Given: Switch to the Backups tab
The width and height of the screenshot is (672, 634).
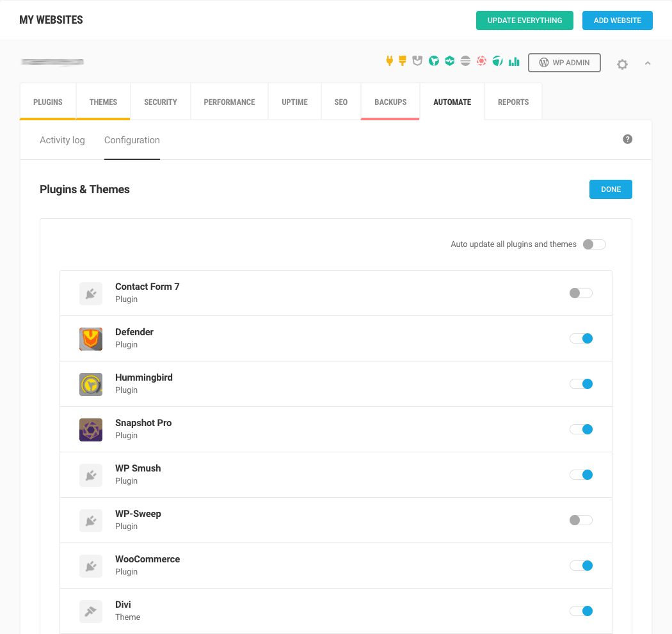Looking at the screenshot, I should click(390, 102).
